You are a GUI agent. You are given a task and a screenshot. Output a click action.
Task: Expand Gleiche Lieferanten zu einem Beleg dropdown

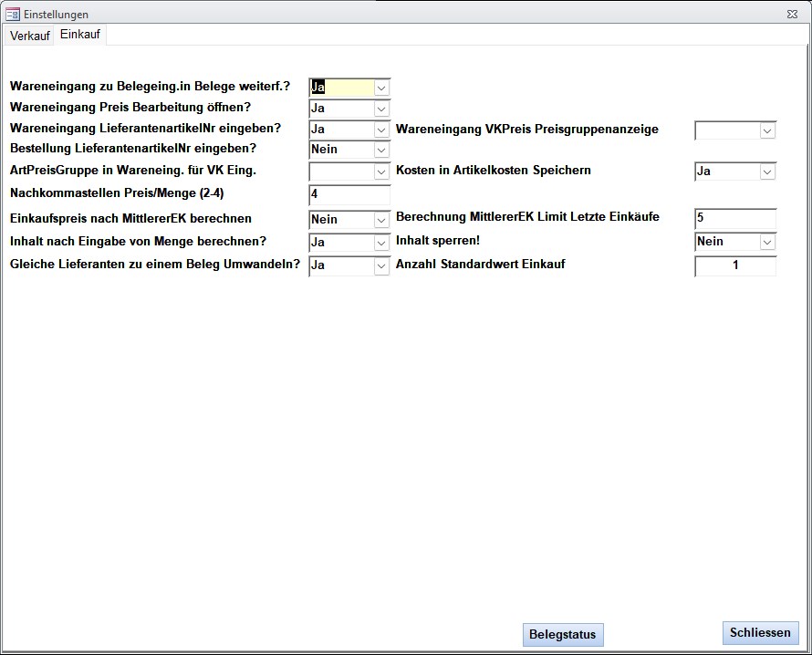coord(382,266)
